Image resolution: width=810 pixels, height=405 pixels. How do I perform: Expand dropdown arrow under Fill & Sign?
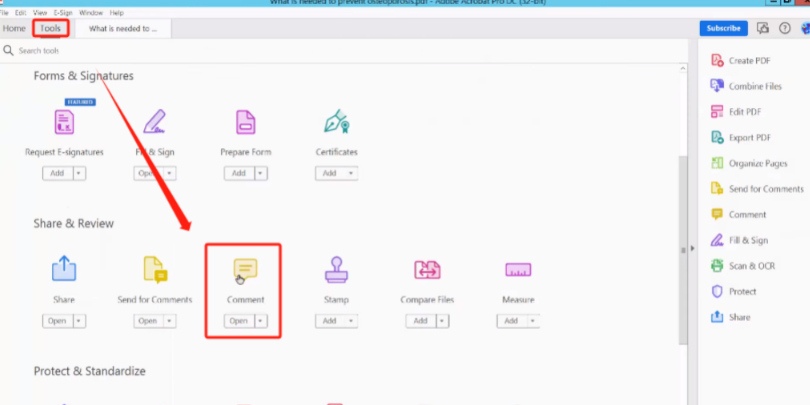tap(169, 174)
